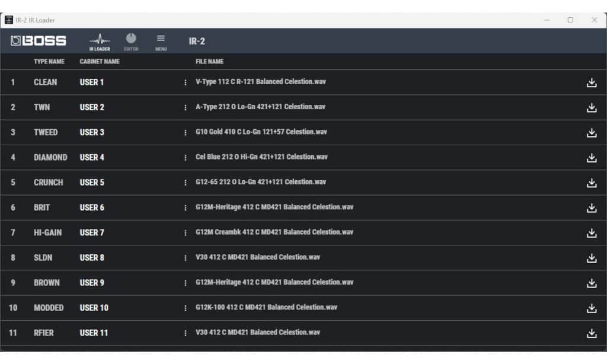The image size is (607, 364).
Task: Click the USER 1 cabinet name
Action: click(x=92, y=82)
